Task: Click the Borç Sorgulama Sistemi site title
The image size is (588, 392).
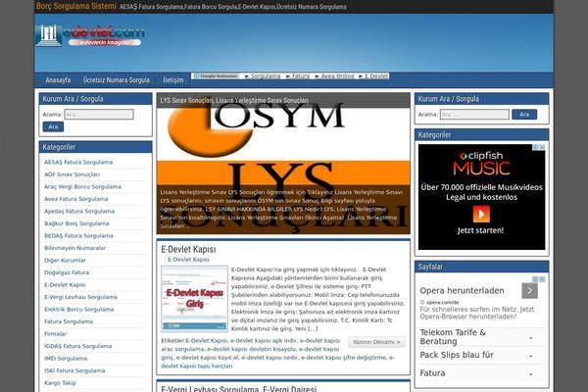Action: pyautogui.click(x=76, y=6)
